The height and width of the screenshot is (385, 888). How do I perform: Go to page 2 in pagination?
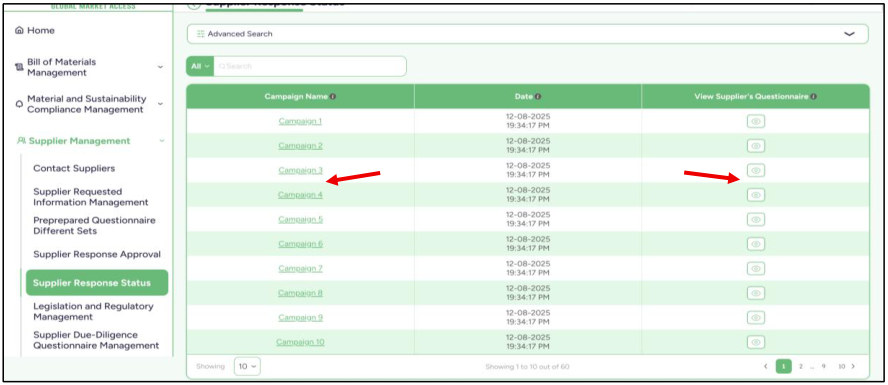(x=801, y=366)
